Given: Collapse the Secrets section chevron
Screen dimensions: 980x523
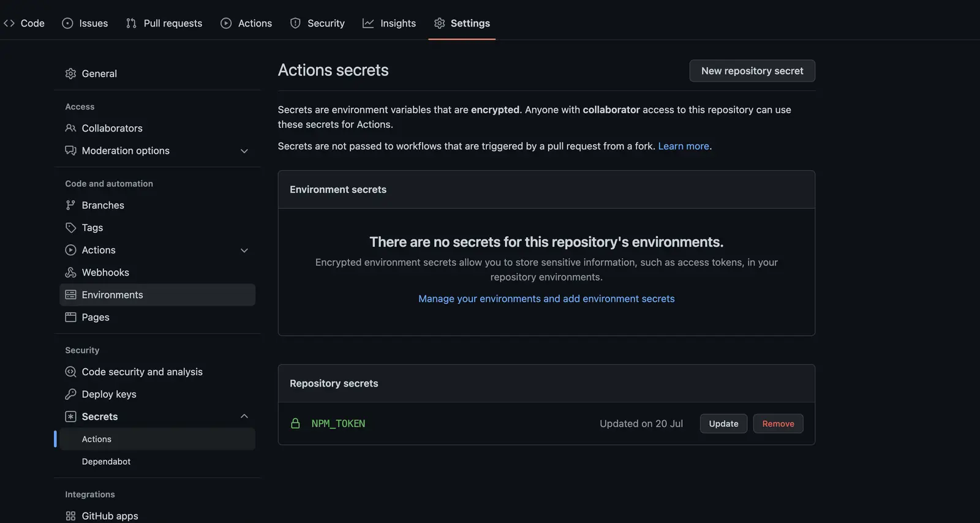Looking at the screenshot, I should coord(244,416).
